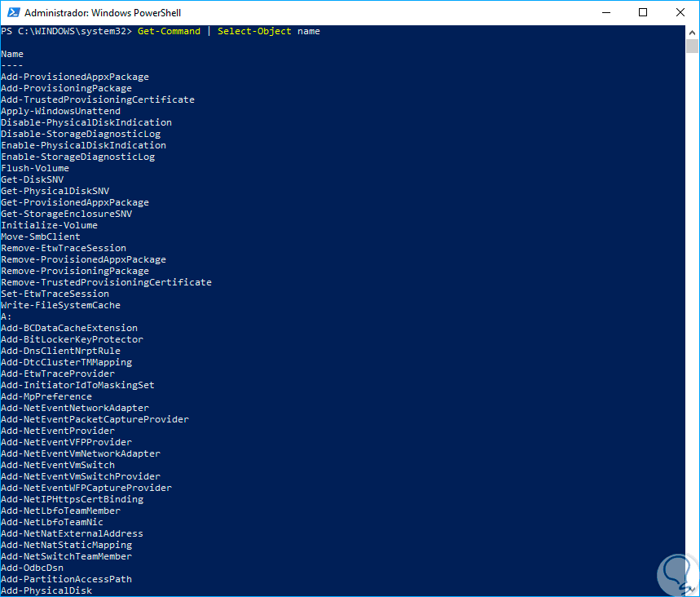Minimize the PowerShell window

coord(605,12)
